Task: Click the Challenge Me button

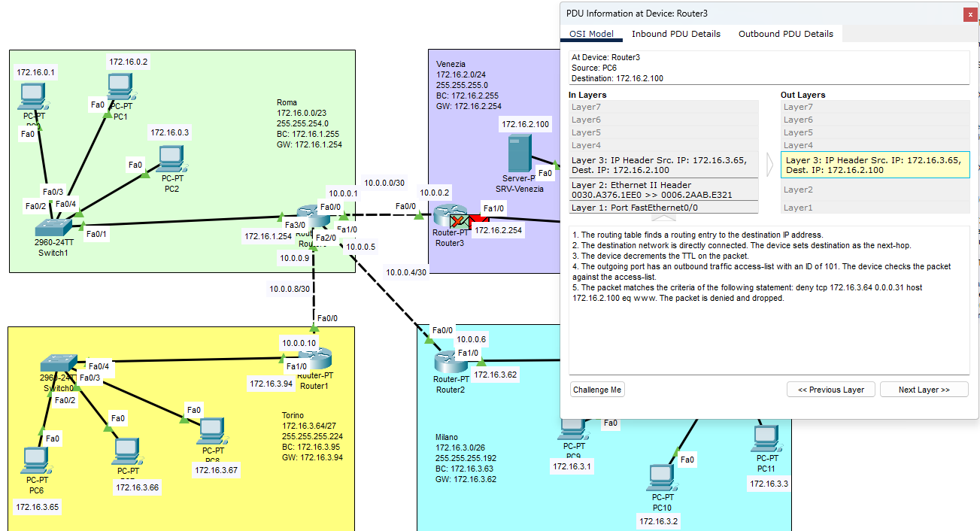Action: [x=596, y=389]
